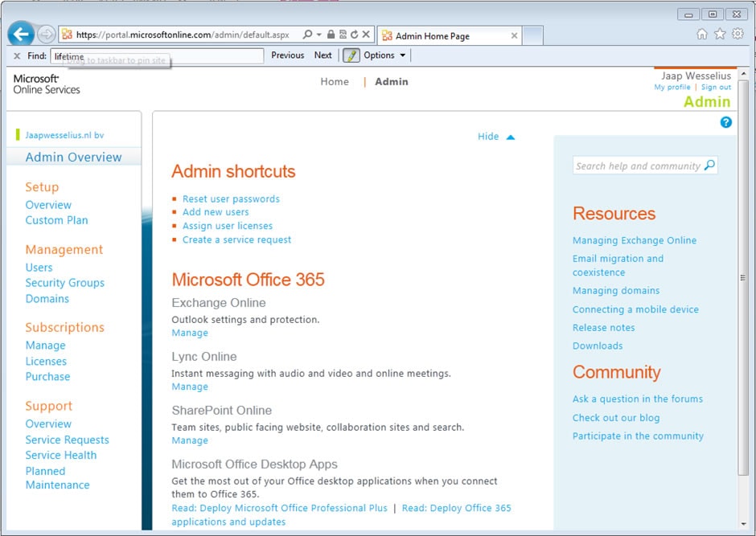This screenshot has height=536, width=756.
Task: Close the Find bar
Action: click(17, 56)
